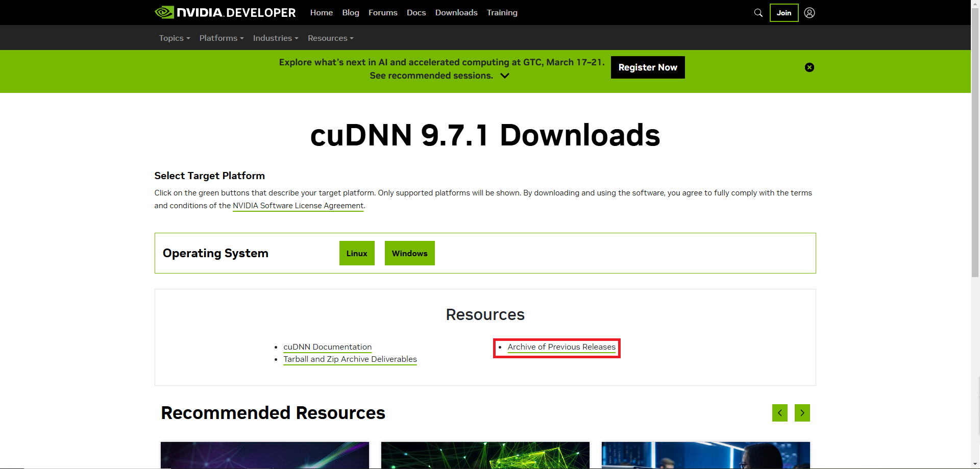
Task: Open the user account profile icon
Action: click(x=810, y=13)
